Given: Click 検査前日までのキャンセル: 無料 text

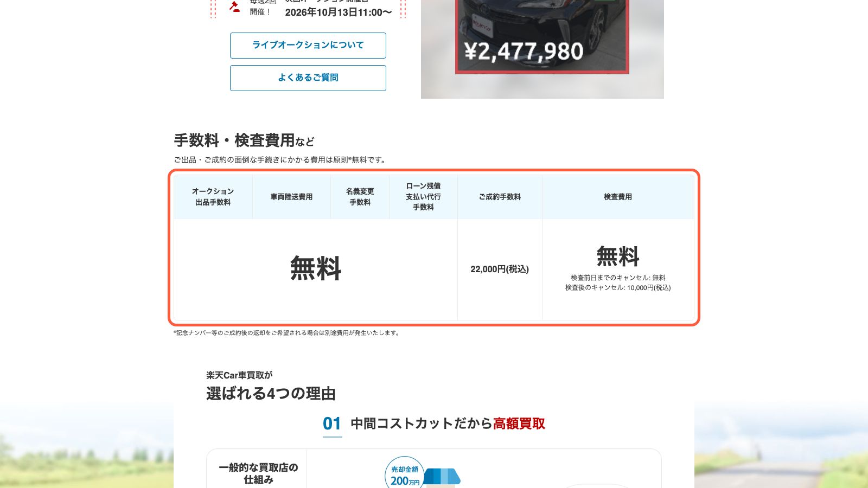Looking at the screenshot, I should pos(618,278).
